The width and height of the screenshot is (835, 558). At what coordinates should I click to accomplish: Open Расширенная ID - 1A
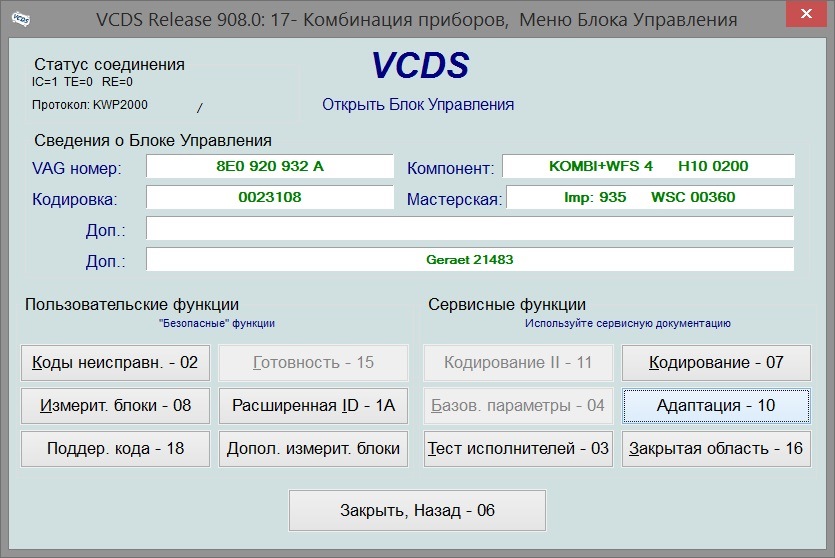tap(313, 406)
